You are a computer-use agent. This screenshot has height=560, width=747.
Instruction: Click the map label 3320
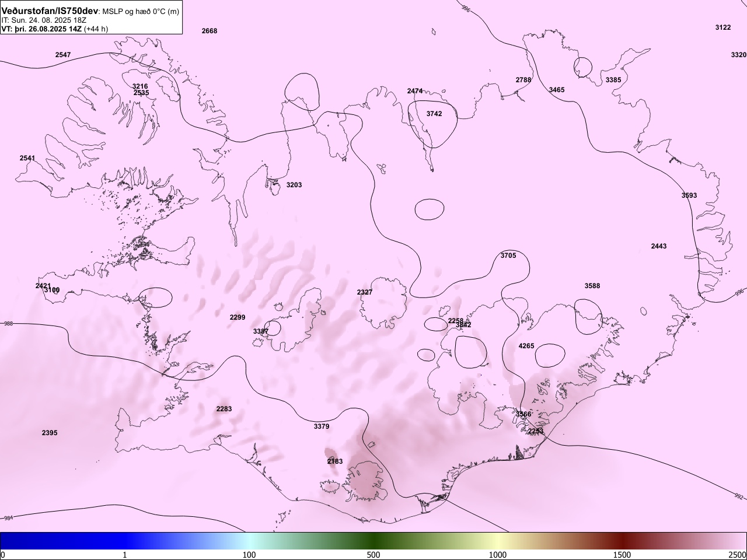coord(738,55)
